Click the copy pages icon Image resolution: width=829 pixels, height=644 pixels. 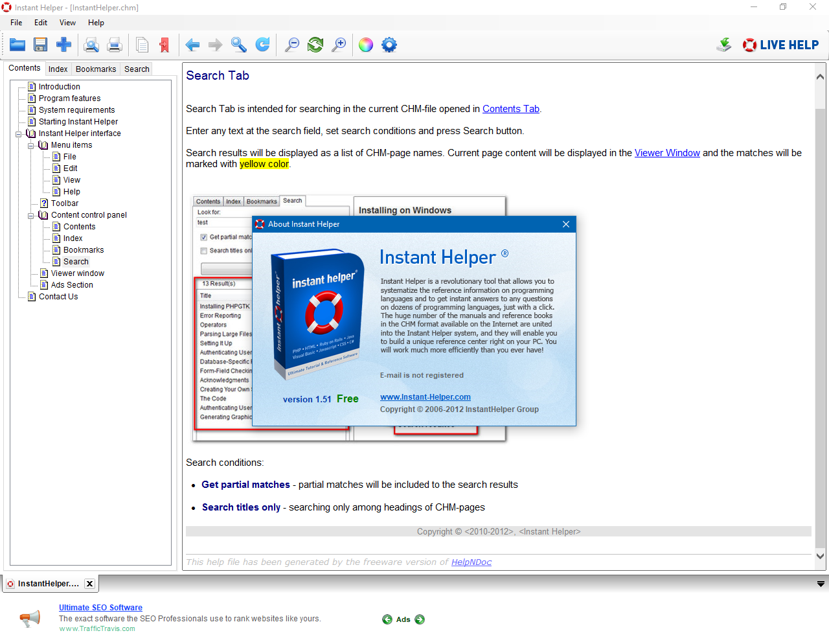(142, 45)
